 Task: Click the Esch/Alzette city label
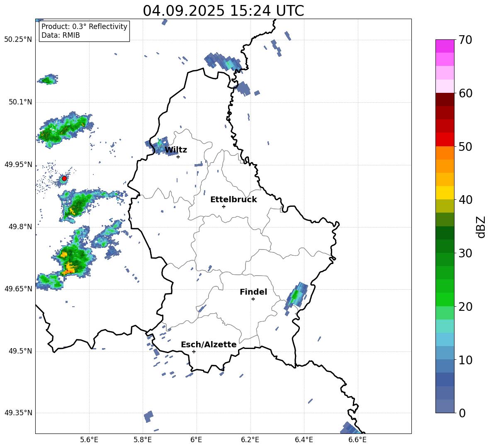click(209, 344)
